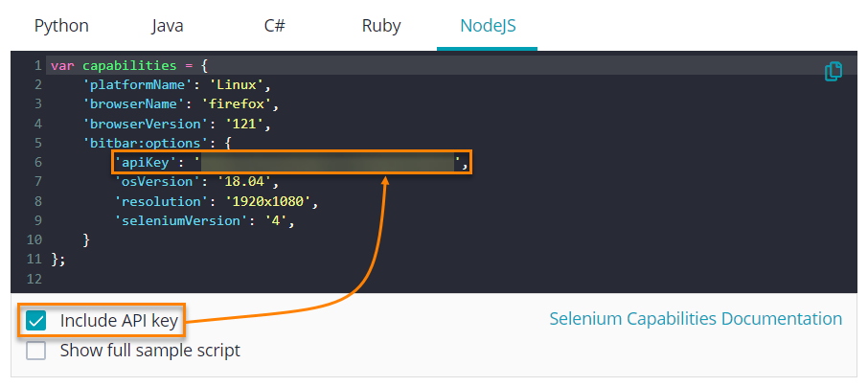The height and width of the screenshot is (387, 868).
Task: Switch to the Python tab
Action: pos(61,26)
